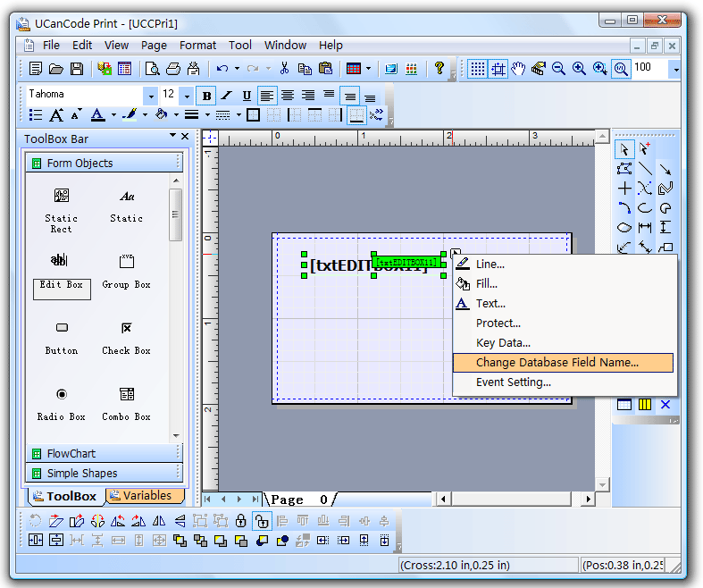
Task: Click the Zoom Out magnifier icon
Action: click(558, 69)
